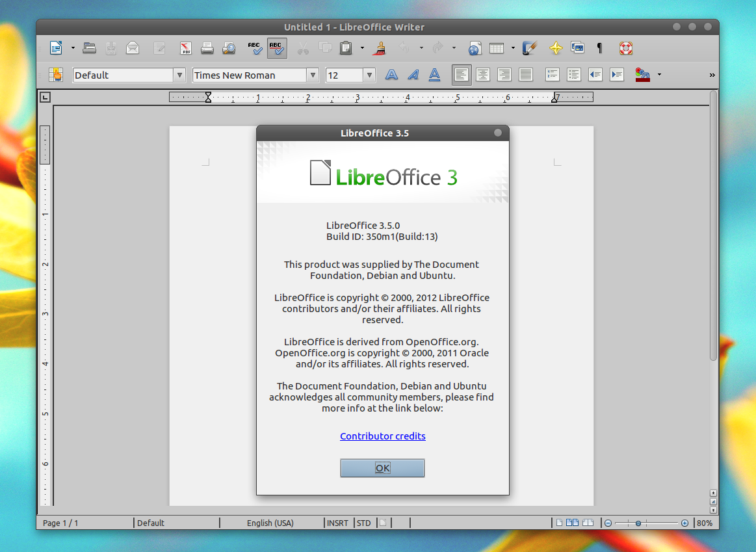
Task: Open the Font Color dropdown arrow
Action: 659,75
